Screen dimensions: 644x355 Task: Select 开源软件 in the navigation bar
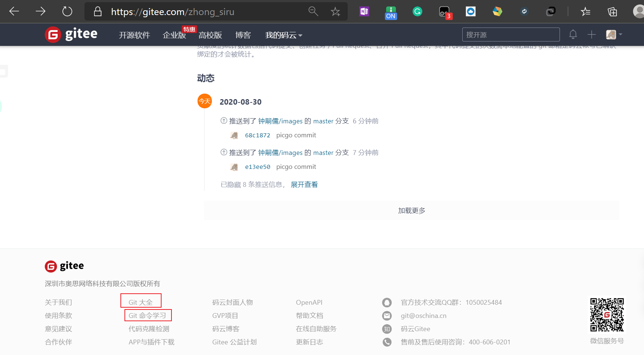(x=134, y=35)
